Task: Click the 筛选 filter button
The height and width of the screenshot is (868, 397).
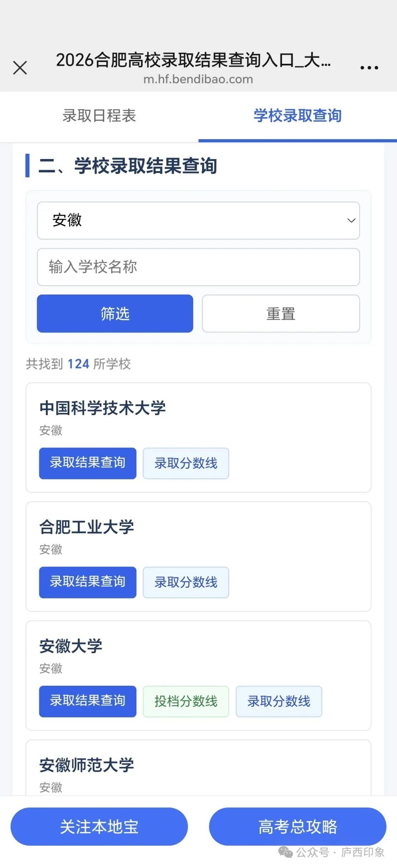Action: coord(115,313)
